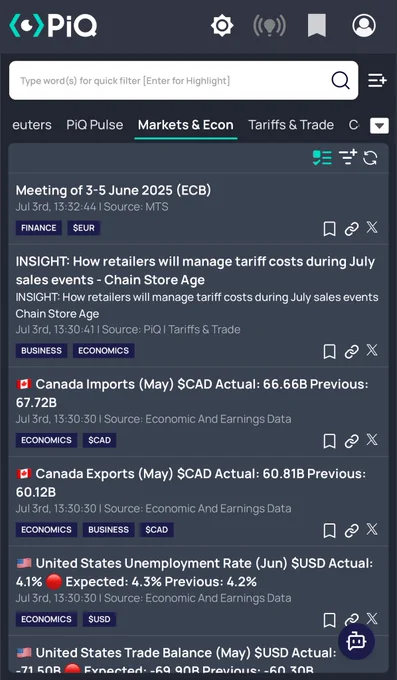Share Canada Exports item on X
Screen dimensions: 397x680
tap(372, 529)
